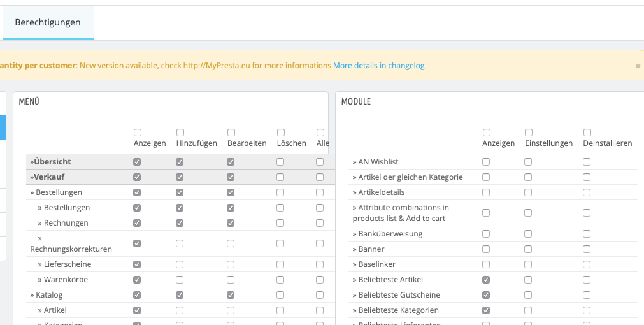
Task: Uncheck Hinzufügen for Katalog row
Action: (180, 295)
